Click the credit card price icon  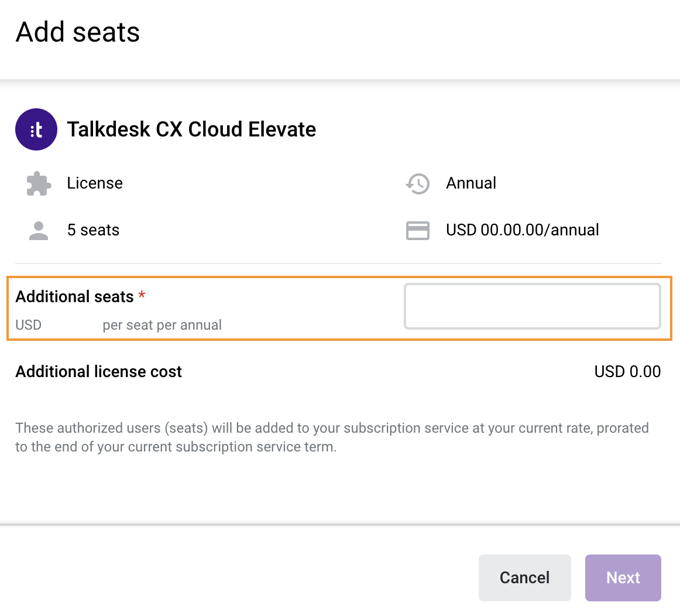[418, 230]
